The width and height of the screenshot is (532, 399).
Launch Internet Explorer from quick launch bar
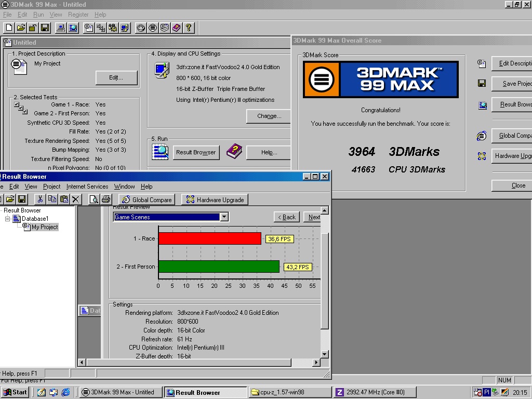point(65,392)
